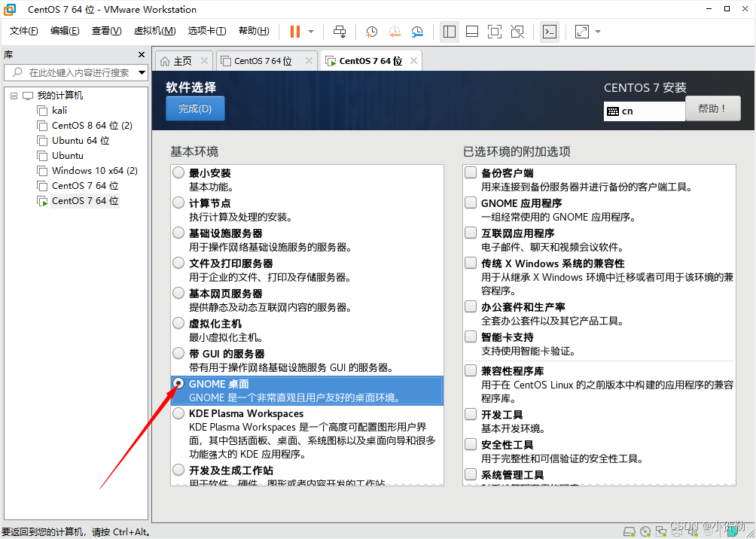This screenshot has height=539, width=756.
Task: Select the 基本网页服务器 radio button
Action: pyautogui.click(x=178, y=293)
